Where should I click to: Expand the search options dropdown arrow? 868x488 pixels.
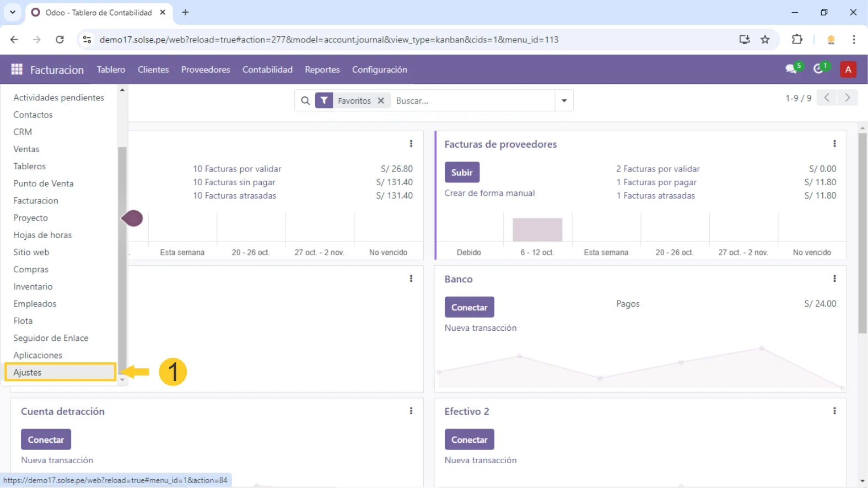point(564,101)
